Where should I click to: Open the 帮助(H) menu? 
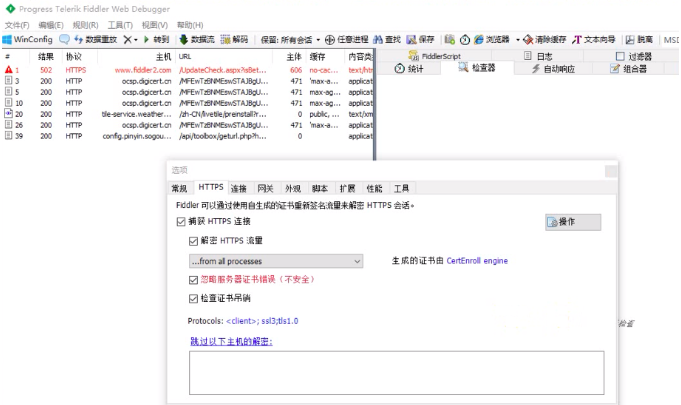190,25
